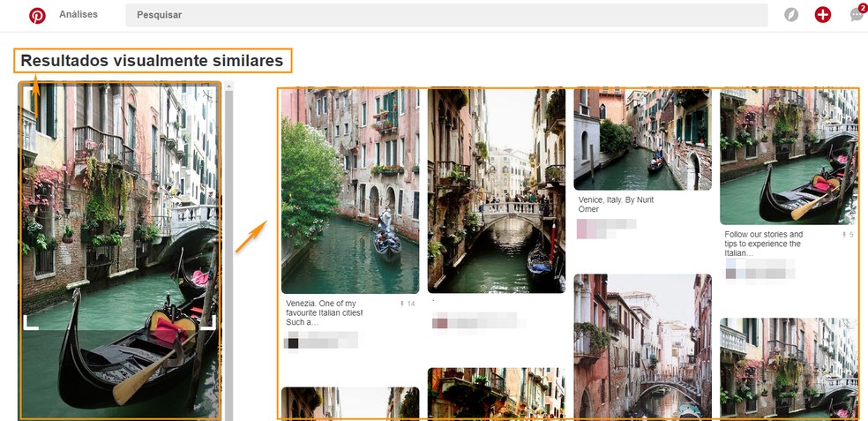
Task: Click pin count icon on Venezia pin
Action: click(x=402, y=304)
